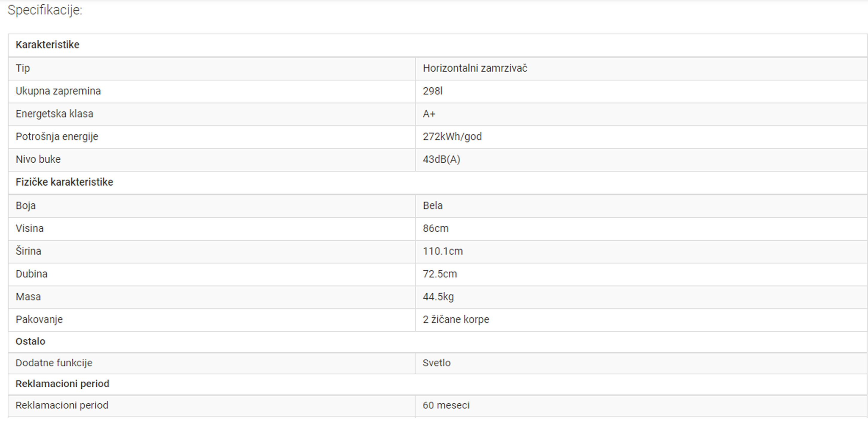Click the Specifikacije heading
Image resolution: width=868 pixels, height=432 pixels.
pyautogui.click(x=45, y=10)
